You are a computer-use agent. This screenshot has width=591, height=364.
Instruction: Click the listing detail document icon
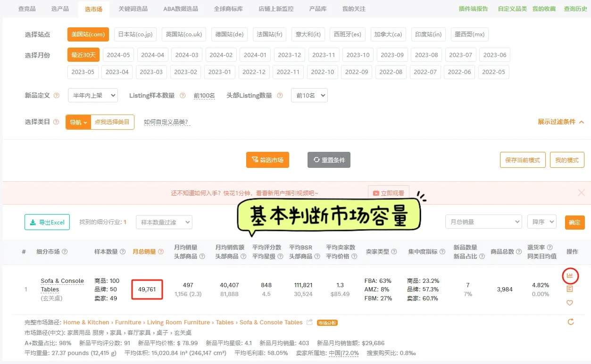[x=570, y=289]
